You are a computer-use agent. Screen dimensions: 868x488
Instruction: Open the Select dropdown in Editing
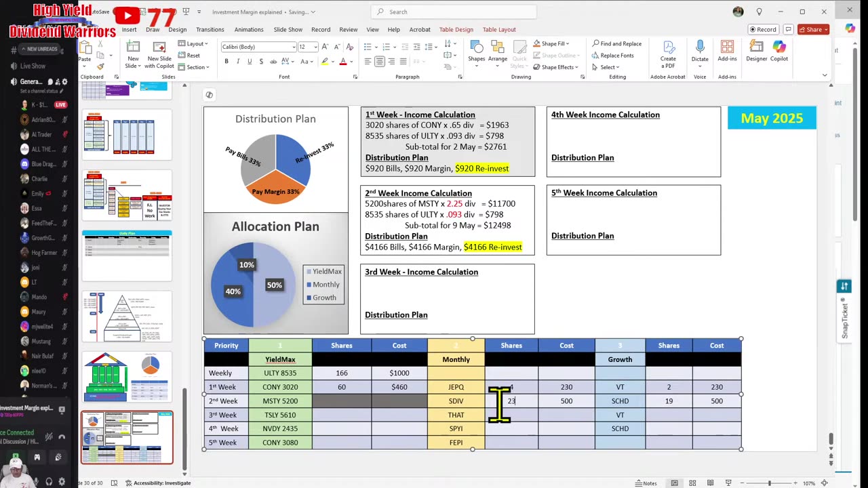coord(605,67)
